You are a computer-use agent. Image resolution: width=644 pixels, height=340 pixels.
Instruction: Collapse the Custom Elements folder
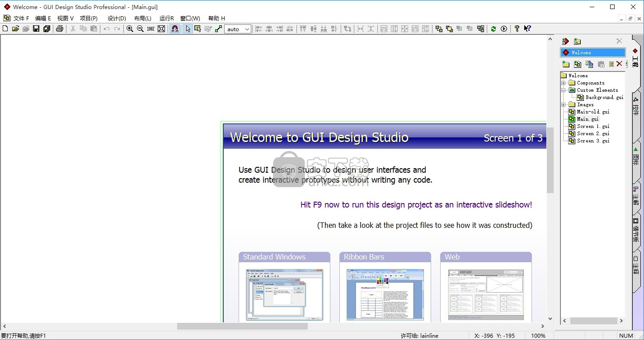(x=564, y=90)
